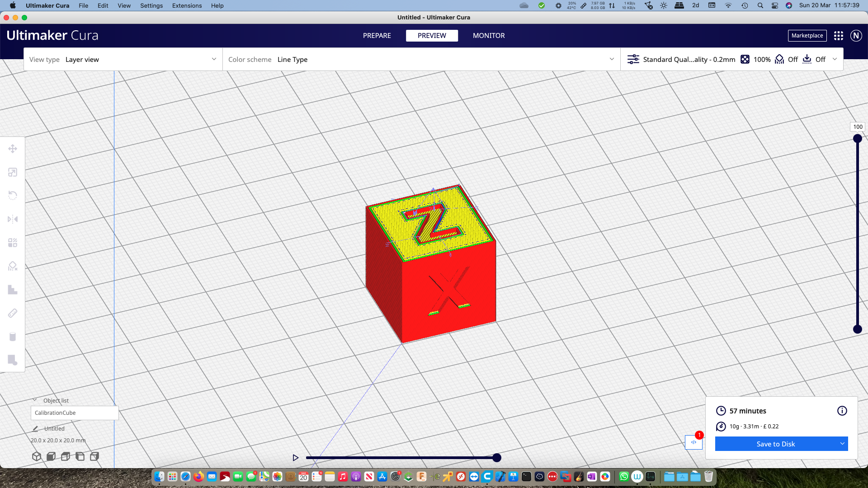Click the Save to Disk button
Image resolution: width=868 pixels, height=488 pixels.
tap(776, 444)
